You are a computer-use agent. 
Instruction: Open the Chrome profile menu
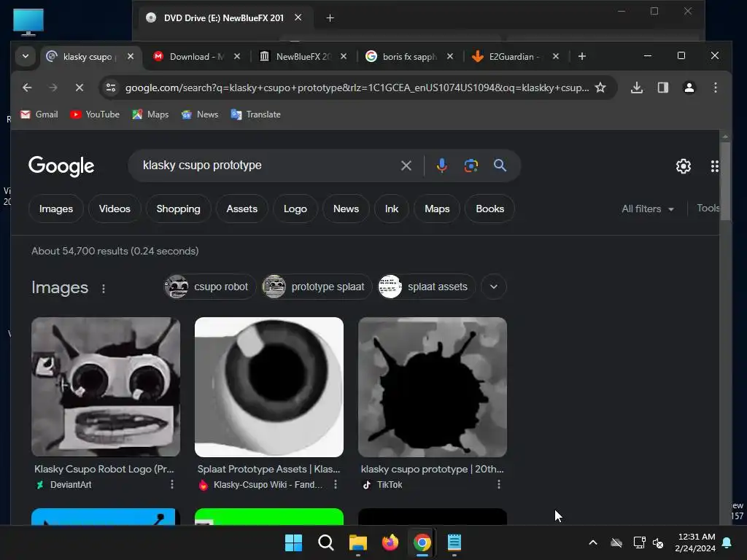click(689, 87)
